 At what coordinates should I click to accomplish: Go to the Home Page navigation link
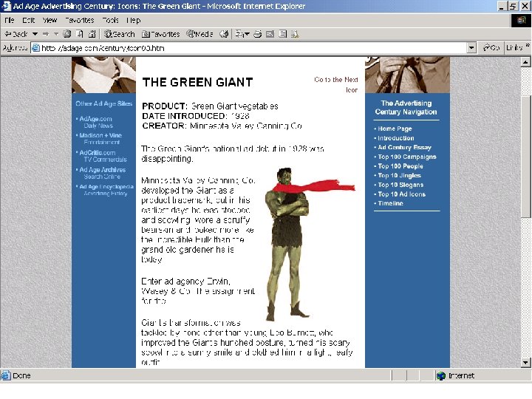[x=395, y=129]
